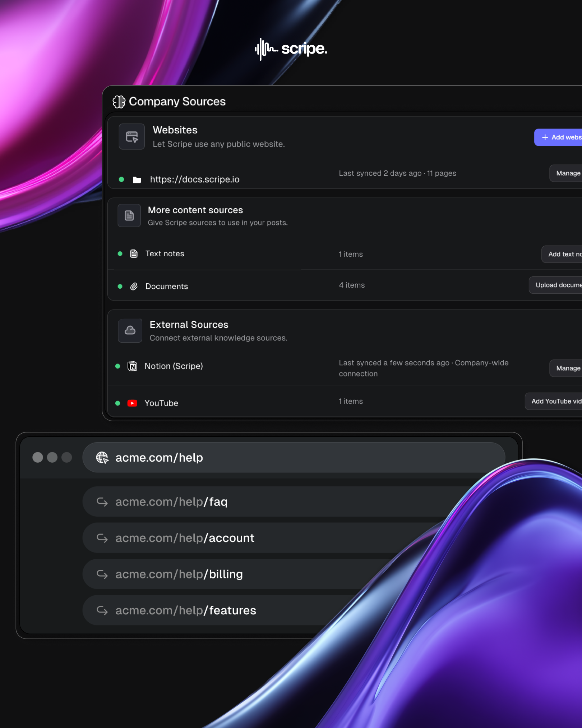Click the Websites browser-cursor icon

pos(132,137)
